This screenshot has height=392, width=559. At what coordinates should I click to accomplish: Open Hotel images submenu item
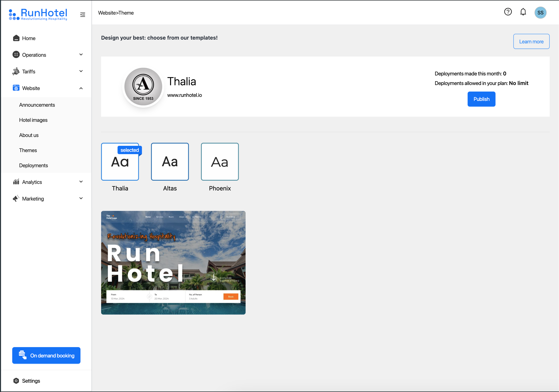[x=33, y=120]
